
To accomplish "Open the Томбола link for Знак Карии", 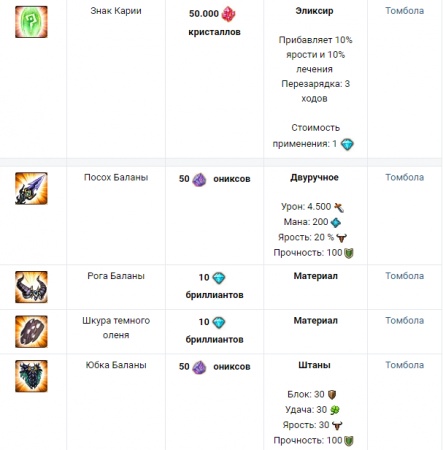I will pyautogui.click(x=405, y=11).
